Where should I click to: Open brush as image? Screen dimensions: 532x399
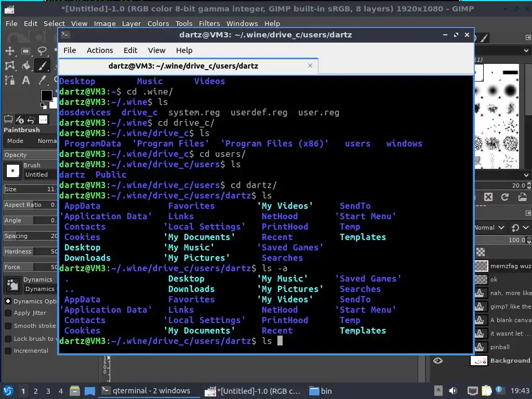[523, 197]
